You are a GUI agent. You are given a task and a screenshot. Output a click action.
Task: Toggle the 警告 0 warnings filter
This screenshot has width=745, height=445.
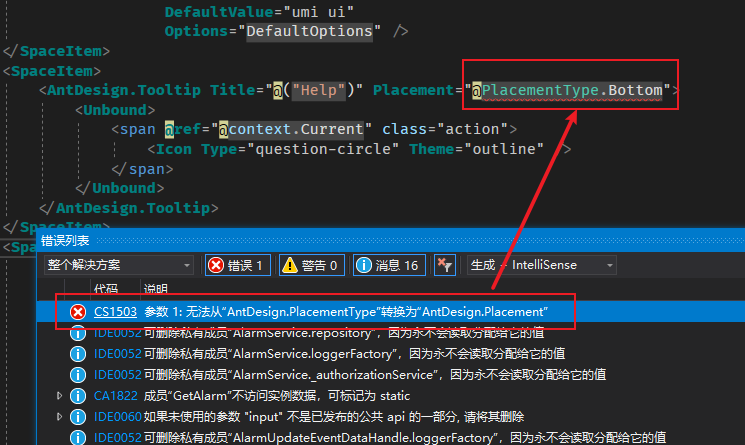(311, 265)
